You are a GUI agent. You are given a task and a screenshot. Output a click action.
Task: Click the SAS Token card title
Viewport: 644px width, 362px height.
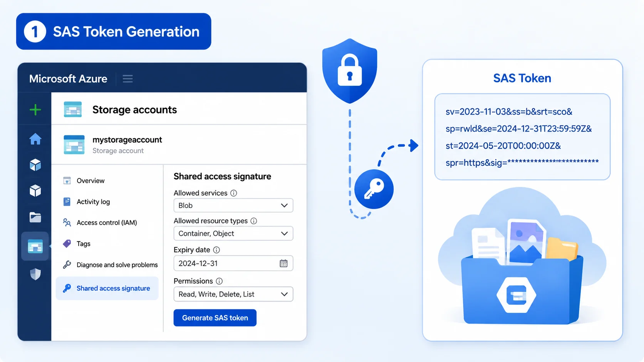(x=522, y=78)
